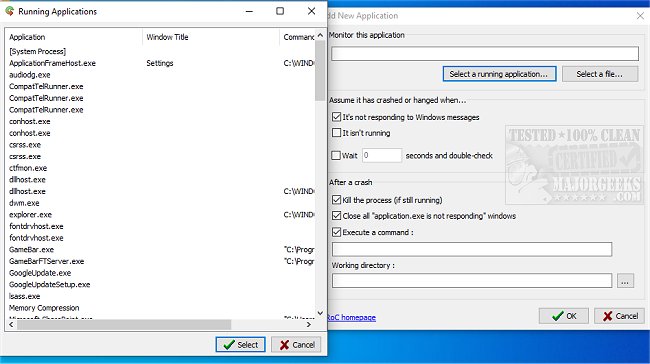This screenshot has width=650, height=364.
Task: Click the Wait seconds number field
Action: coord(382,155)
